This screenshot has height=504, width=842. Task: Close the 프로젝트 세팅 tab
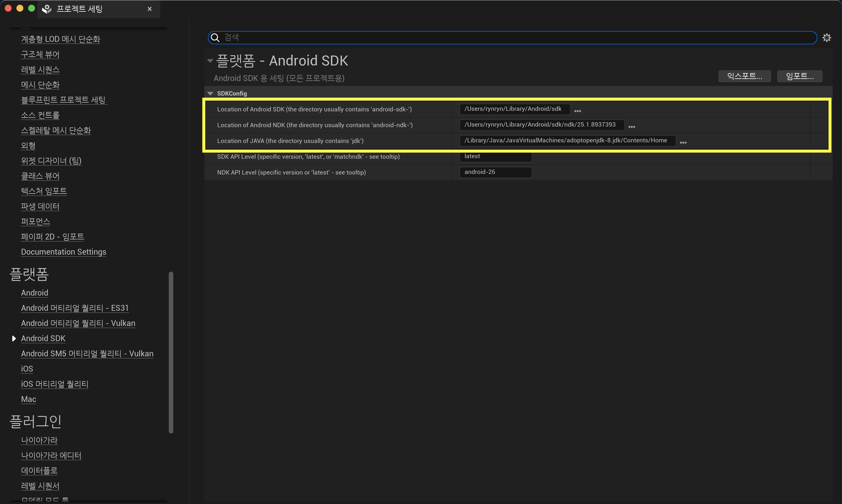[149, 9]
